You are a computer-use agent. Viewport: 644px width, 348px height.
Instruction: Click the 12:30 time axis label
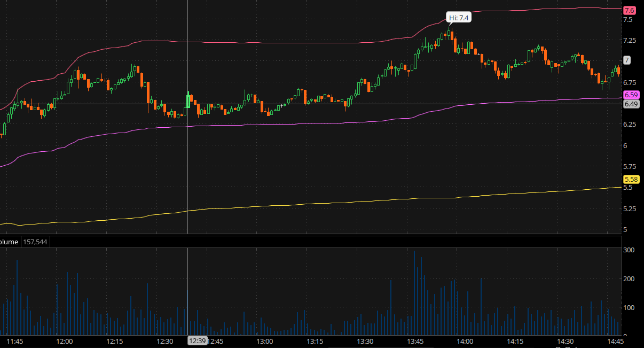tap(165, 341)
